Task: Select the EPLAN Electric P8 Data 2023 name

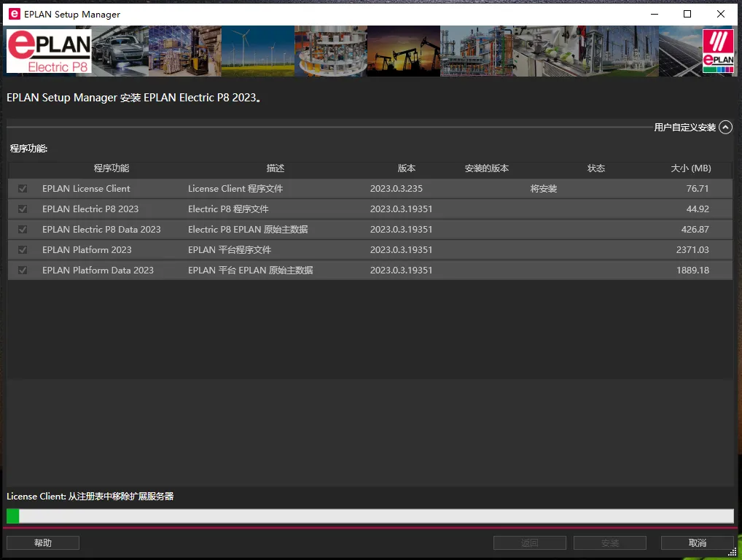Action: 101,229
